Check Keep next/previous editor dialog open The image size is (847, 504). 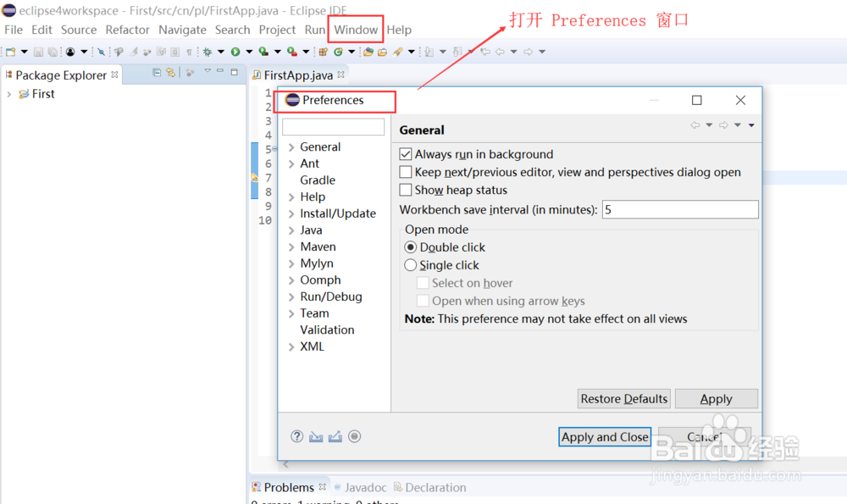(x=406, y=172)
